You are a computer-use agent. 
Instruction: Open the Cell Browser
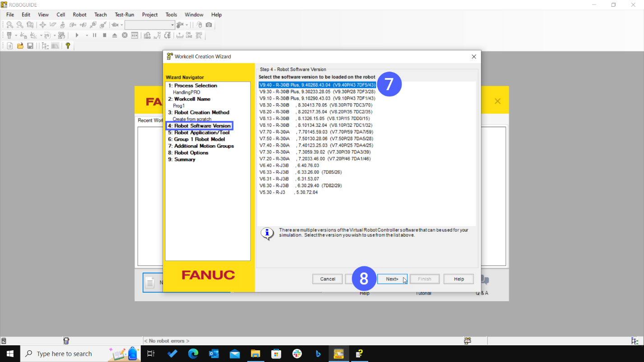coord(45,46)
